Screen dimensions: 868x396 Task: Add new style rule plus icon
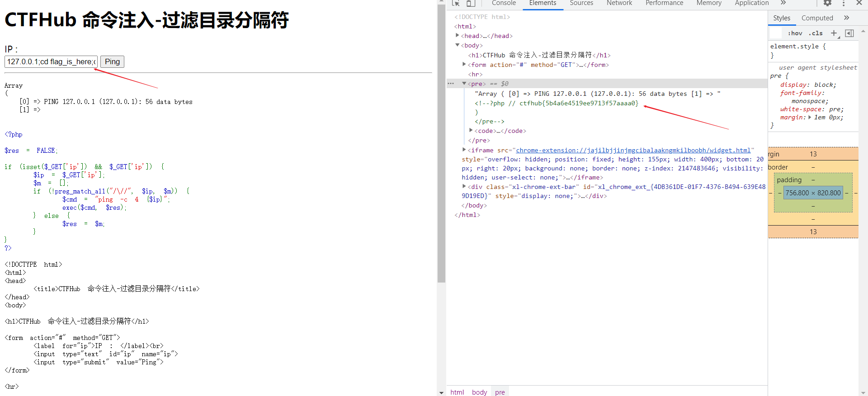(834, 33)
